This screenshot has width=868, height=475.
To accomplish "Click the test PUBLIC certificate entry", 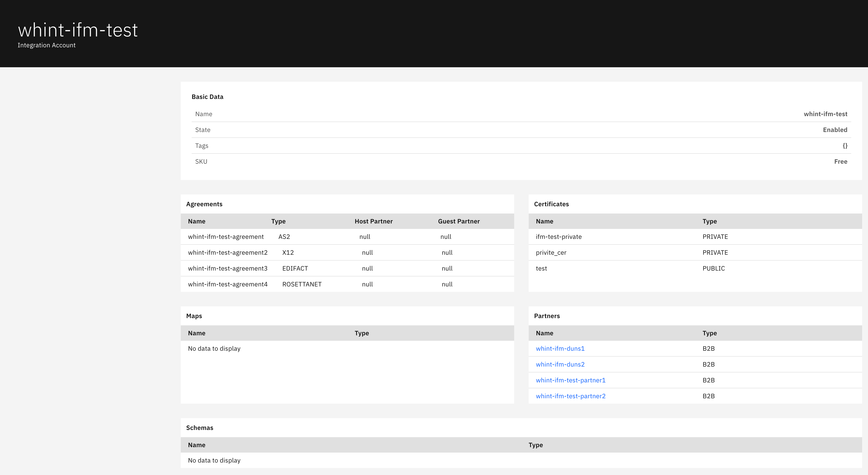I will (542, 268).
